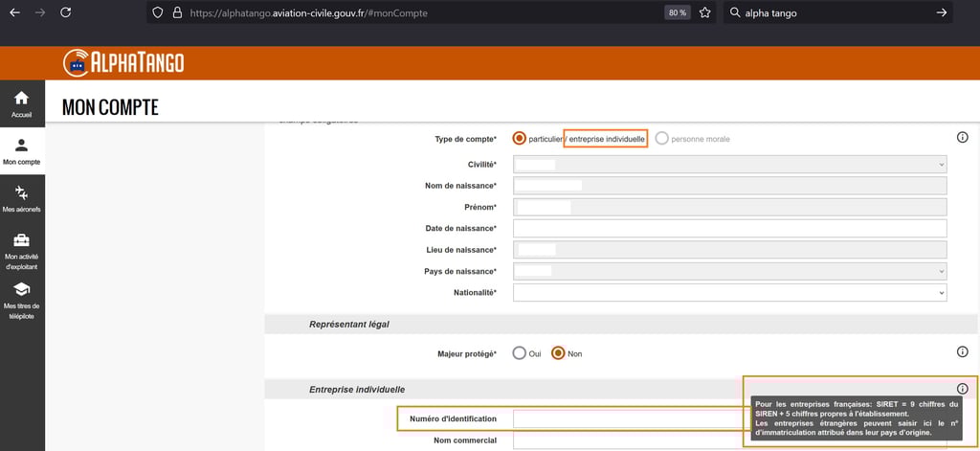980x451 pixels.
Task: Click the browser address bar URL
Action: tap(309, 12)
